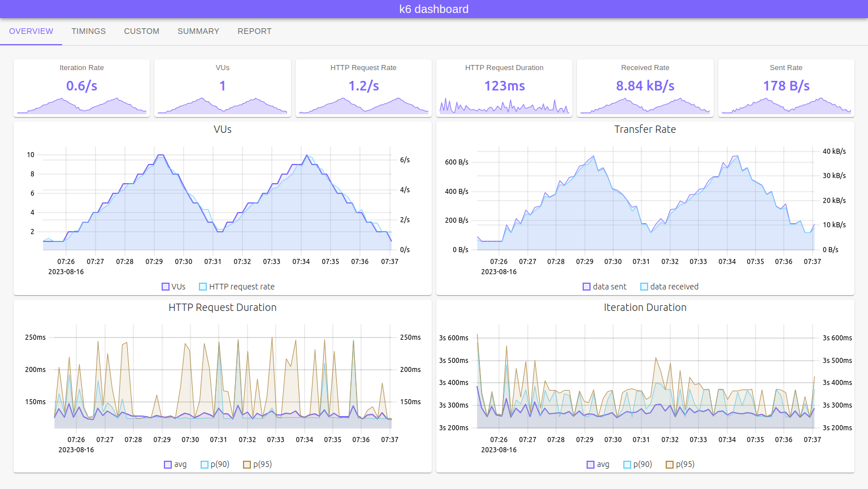Click the 1.2/s request rate value
This screenshot has width=868, height=489.
(363, 86)
